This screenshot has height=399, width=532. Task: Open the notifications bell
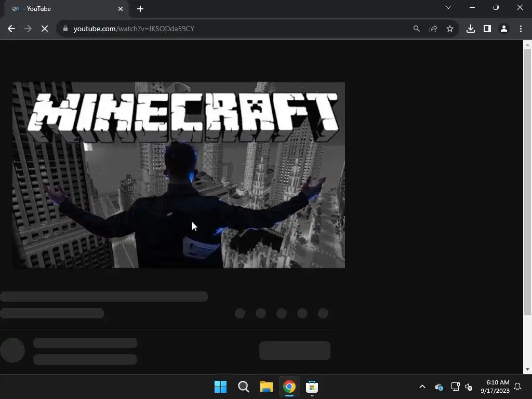(x=517, y=387)
